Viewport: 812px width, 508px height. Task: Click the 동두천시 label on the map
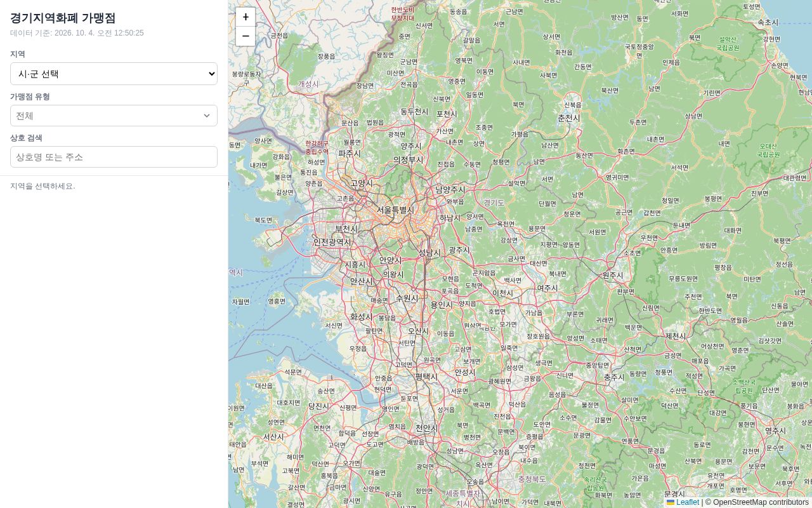point(414,111)
